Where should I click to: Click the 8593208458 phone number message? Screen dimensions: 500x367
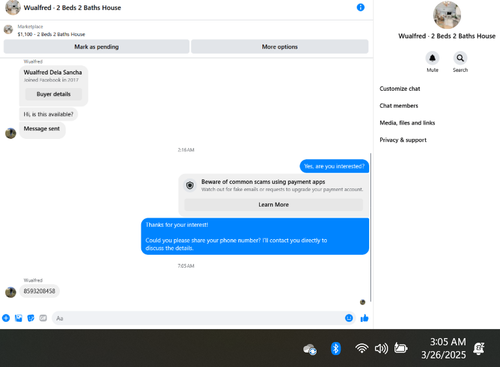(x=39, y=291)
